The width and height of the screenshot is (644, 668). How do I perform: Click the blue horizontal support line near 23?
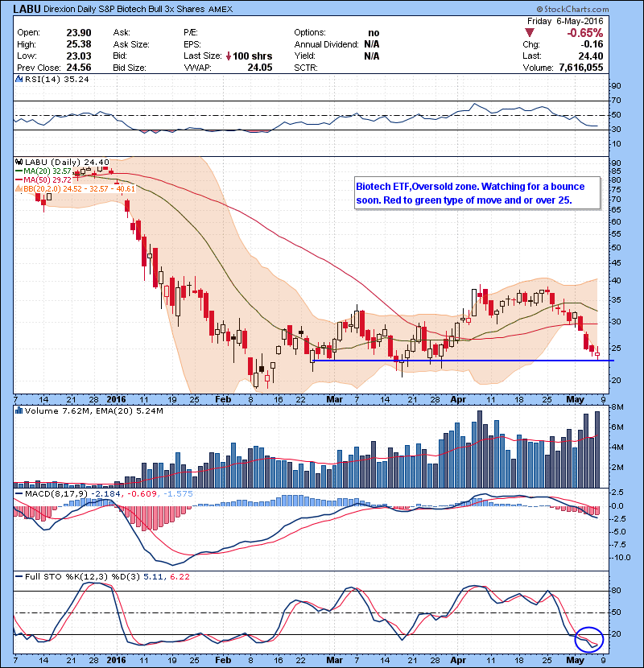(464, 361)
